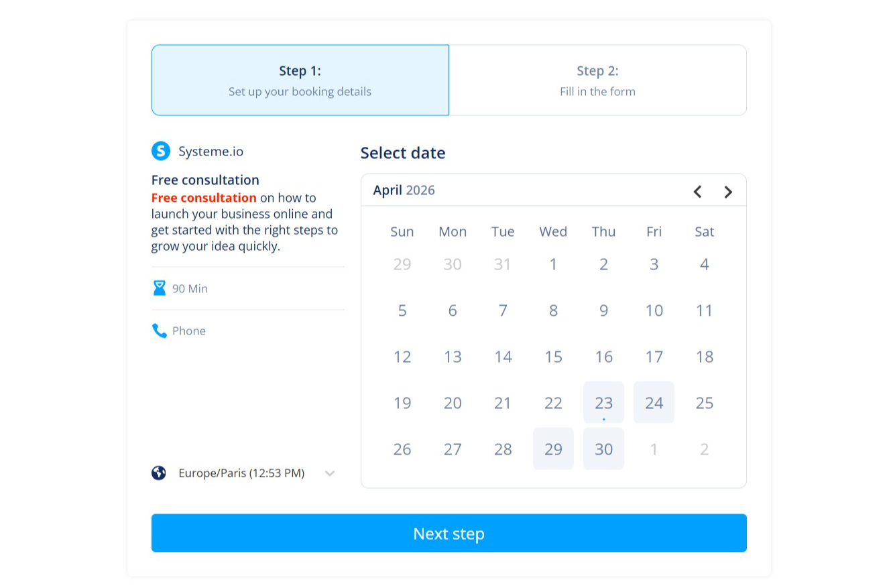Go to the previous month arrow
Viewport: 893px width, 588px height.
tap(697, 192)
